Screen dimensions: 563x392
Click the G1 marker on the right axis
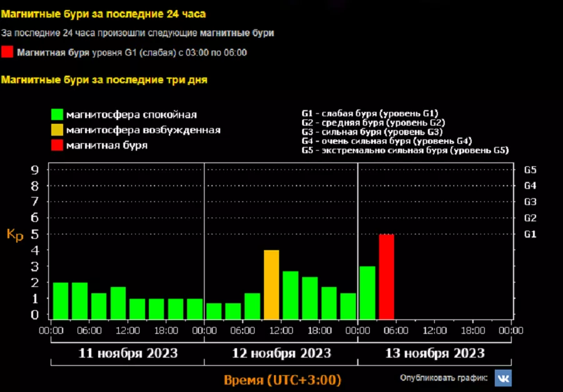[530, 234]
